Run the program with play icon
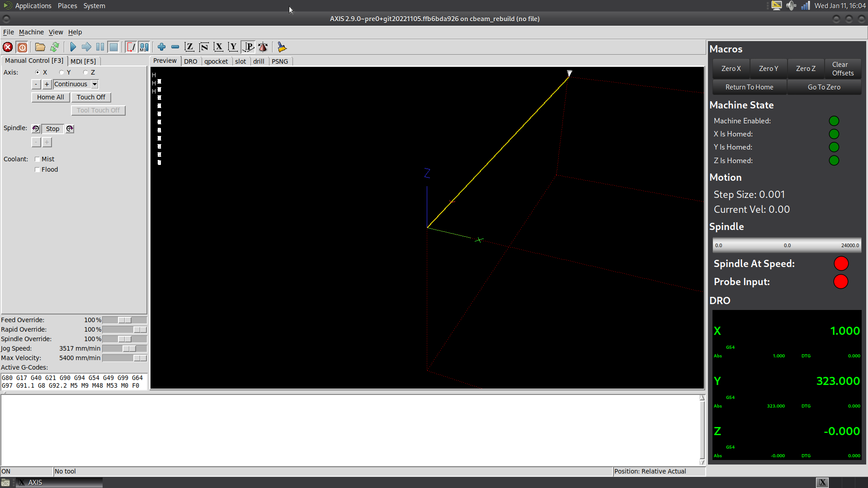Viewport: 868px width, 488px height. pos(73,47)
